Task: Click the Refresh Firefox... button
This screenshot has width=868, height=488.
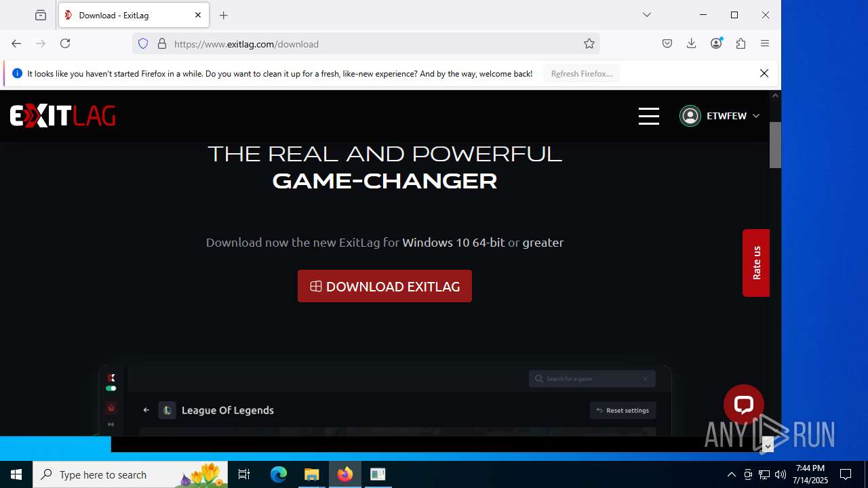Action: click(582, 73)
